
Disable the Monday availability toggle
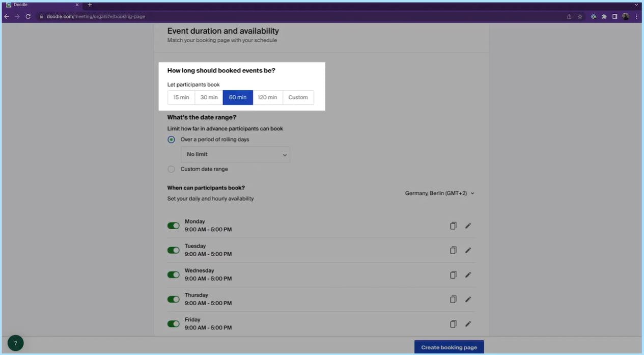point(173,226)
